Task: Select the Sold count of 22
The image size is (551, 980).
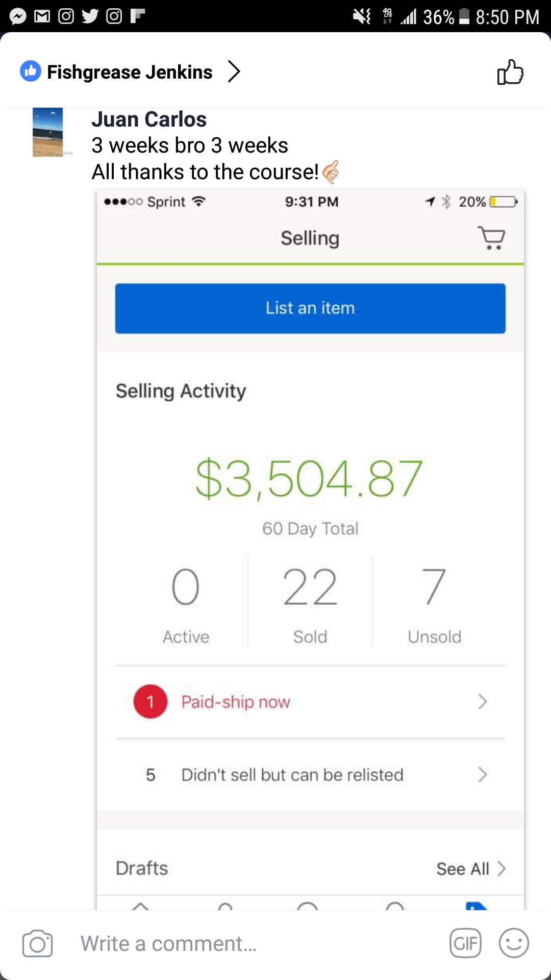Action: (x=310, y=587)
